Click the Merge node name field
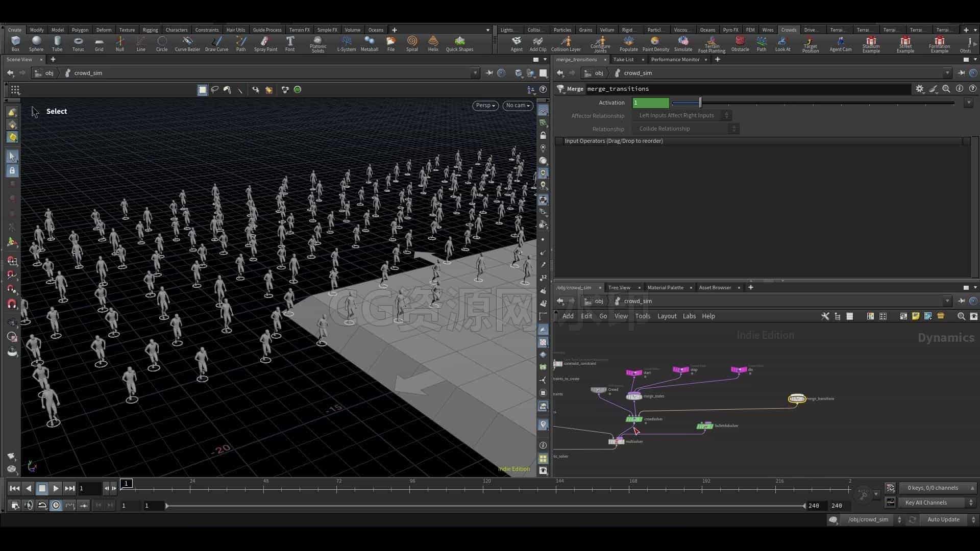 pyautogui.click(x=748, y=89)
